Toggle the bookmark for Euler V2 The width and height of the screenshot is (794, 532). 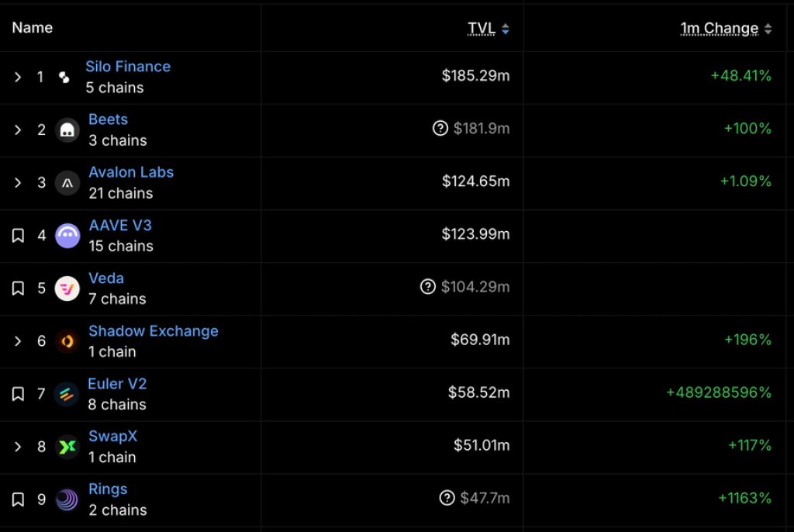(18, 394)
